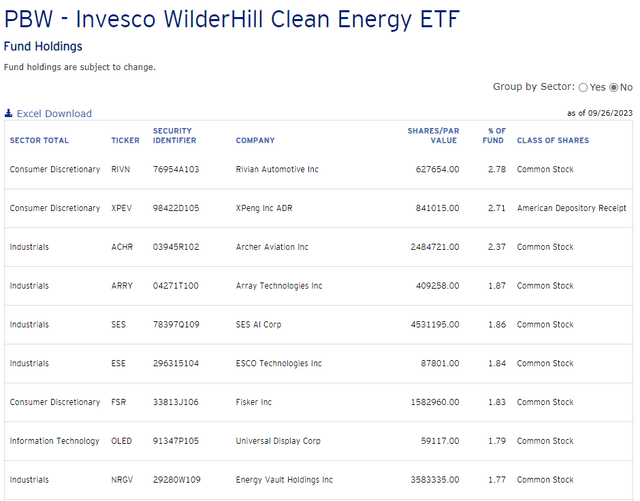This screenshot has height=501, width=640.
Task: Click security identifier 76954A103
Action: [x=176, y=169]
